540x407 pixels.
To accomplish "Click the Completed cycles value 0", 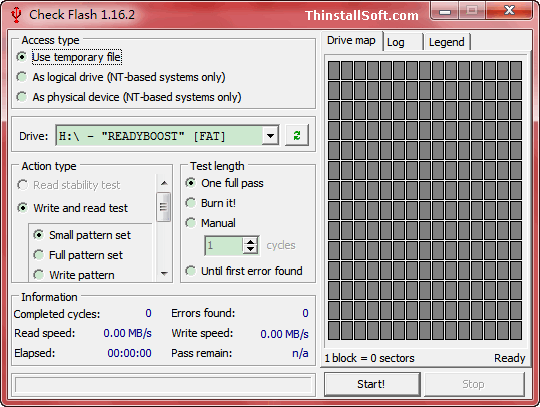I will (148, 313).
